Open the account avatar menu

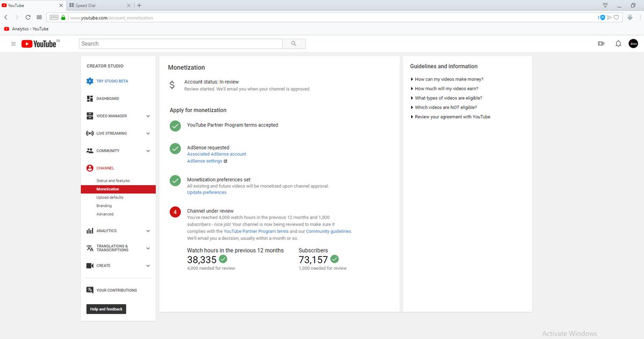click(x=633, y=44)
